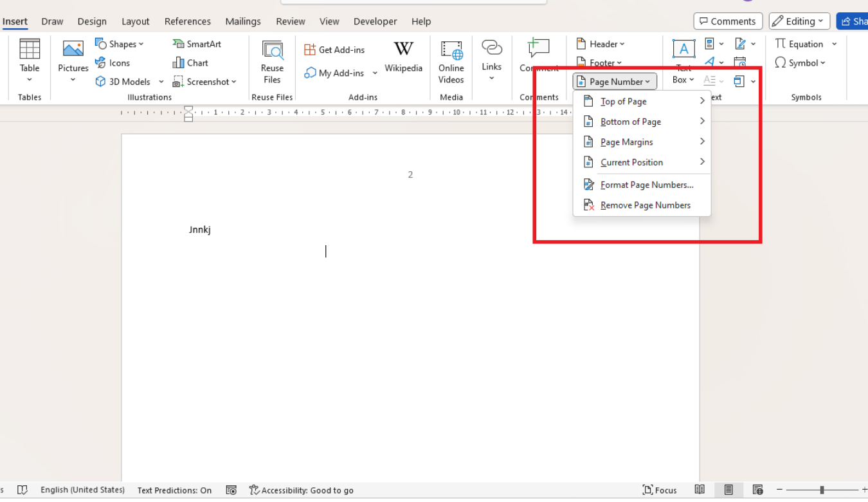868x502 pixels.
Task: Choose Top of Page in the menu
Action: (643, 101)
